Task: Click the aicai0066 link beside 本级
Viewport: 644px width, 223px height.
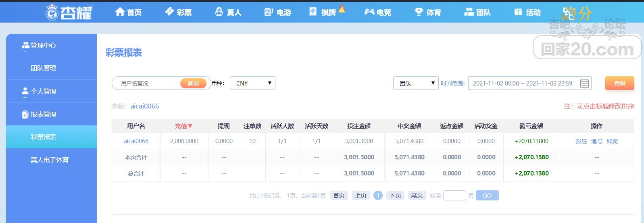Action: [x=145, y=106]
